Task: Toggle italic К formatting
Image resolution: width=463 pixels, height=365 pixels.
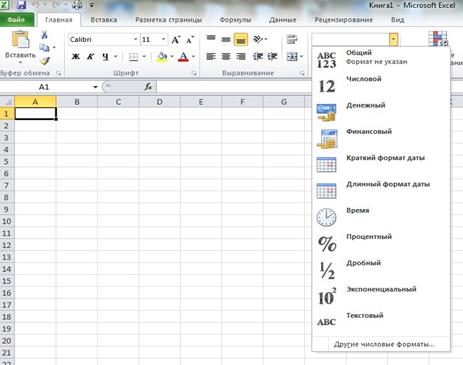Action: (x=90, y=57)
